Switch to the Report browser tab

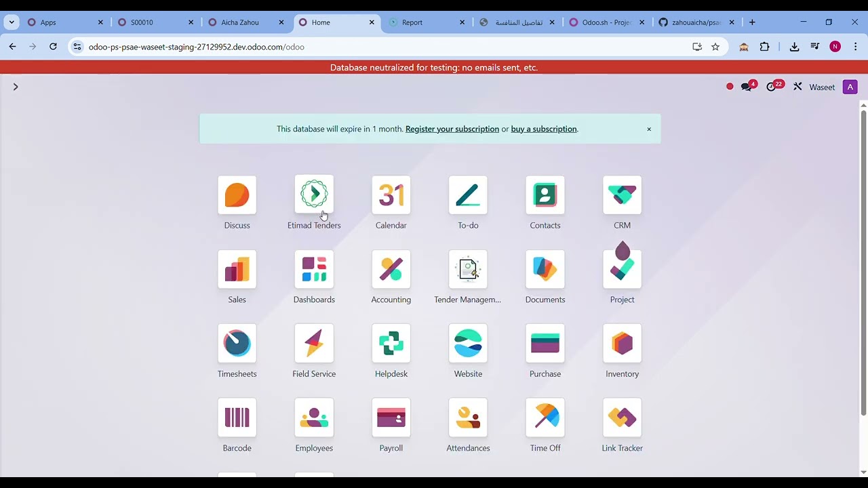pos(427,22)
